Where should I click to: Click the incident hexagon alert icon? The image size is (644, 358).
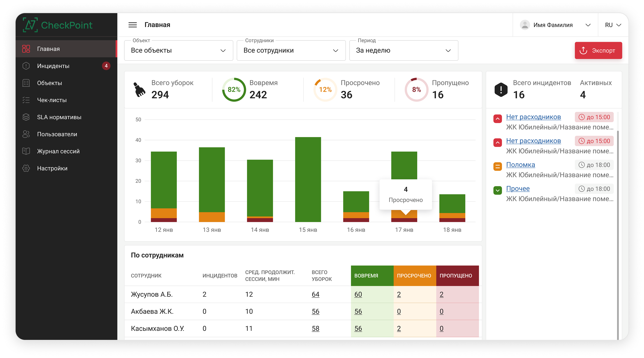[x=501, y=90]
